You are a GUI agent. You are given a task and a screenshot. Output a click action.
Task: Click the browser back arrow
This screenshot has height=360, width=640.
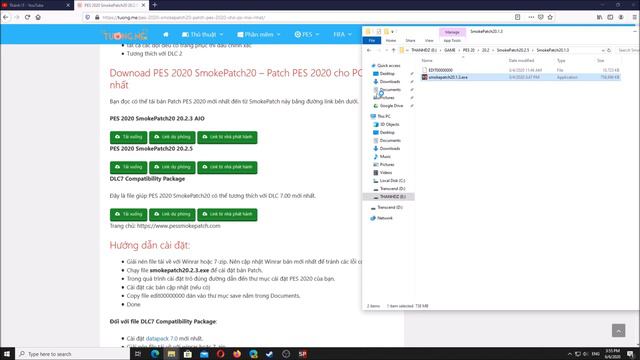(x=6, y=17)
